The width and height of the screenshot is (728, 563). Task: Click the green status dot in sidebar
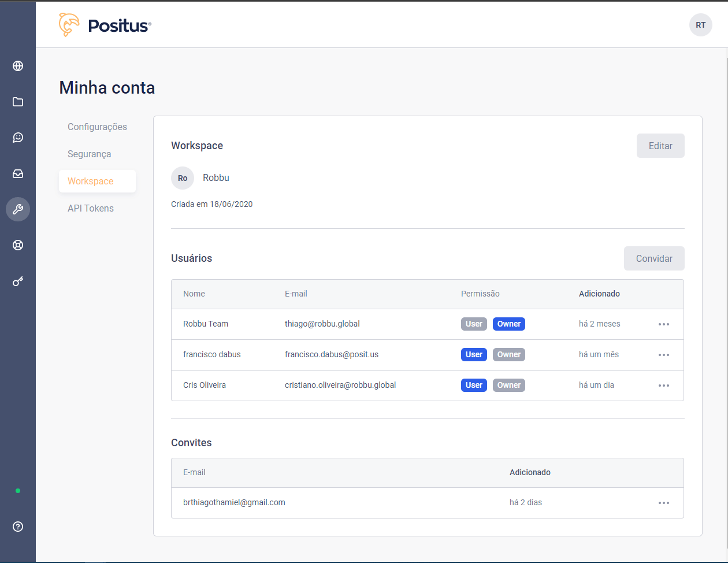pos(18,491)
